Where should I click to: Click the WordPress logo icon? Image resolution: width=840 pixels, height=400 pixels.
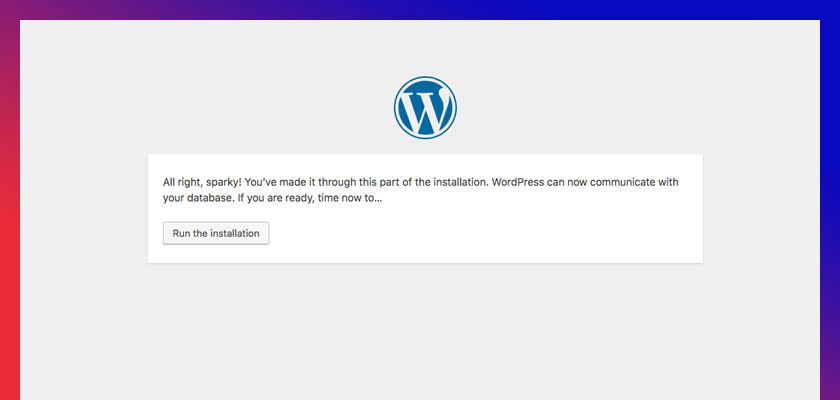coord(425,108)
